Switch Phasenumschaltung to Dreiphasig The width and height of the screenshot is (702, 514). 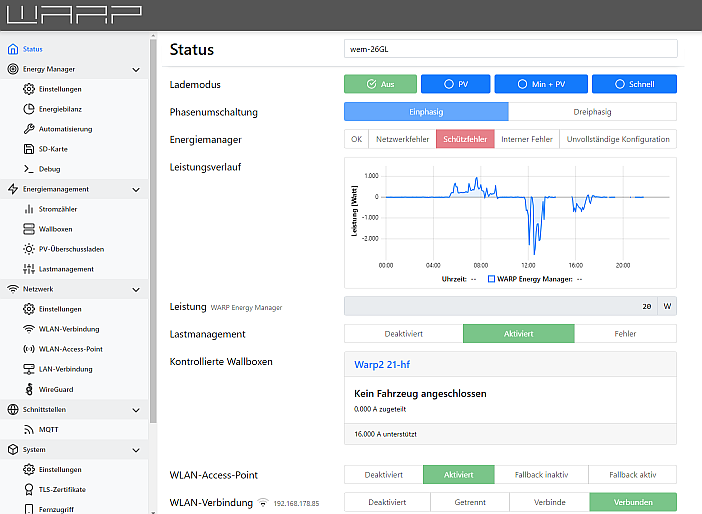pyautogui.click(x=592, y=112)
